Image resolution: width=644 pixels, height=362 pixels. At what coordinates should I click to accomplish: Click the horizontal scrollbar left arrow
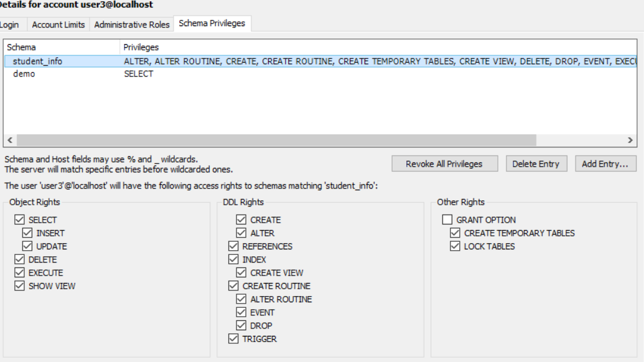10,141
